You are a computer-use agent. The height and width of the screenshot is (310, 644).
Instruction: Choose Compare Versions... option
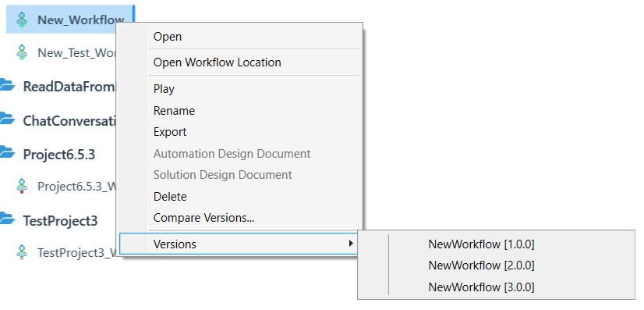[254, 218]
